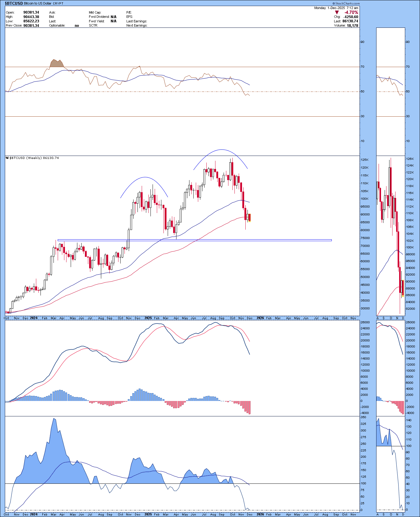Viewport: 420px width, 517px height.
Task: Click the latest red MACD histogram bar
Action: click(x=250, y=407)
